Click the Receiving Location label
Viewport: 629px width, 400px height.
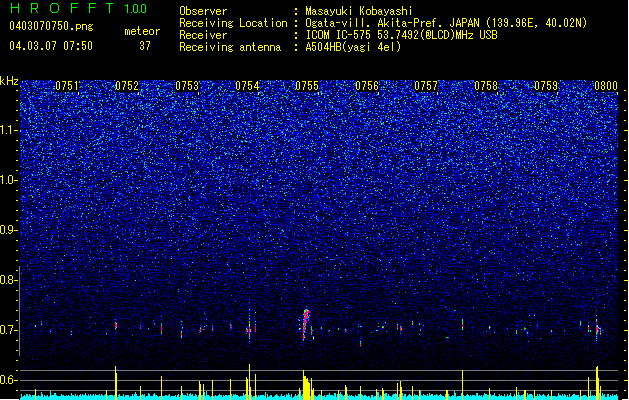tap(233, 23)
